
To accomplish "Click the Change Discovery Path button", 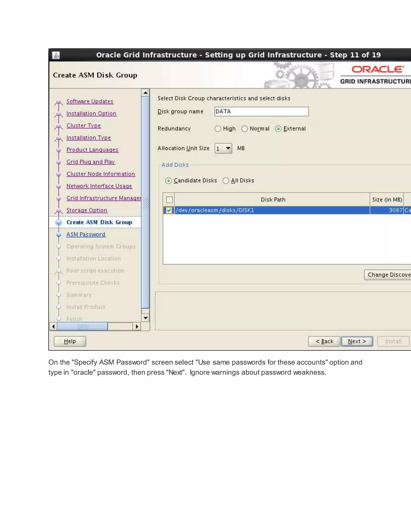I will click(388, 275).
